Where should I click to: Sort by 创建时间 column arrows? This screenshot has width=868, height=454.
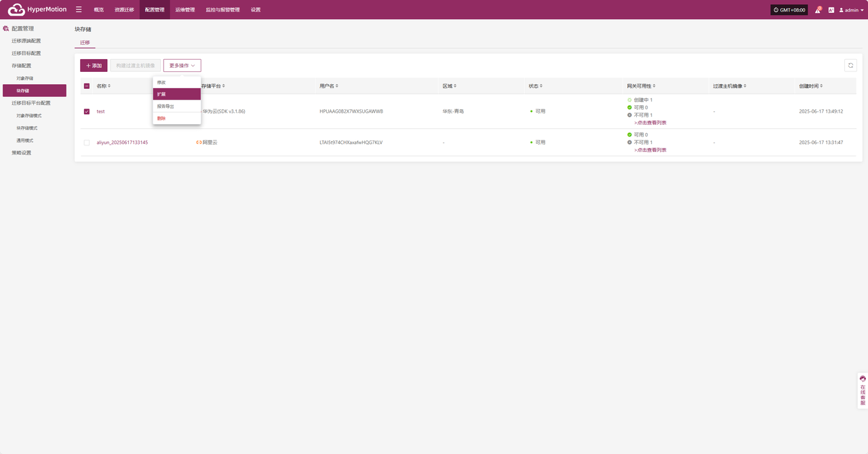click(821, 86)
